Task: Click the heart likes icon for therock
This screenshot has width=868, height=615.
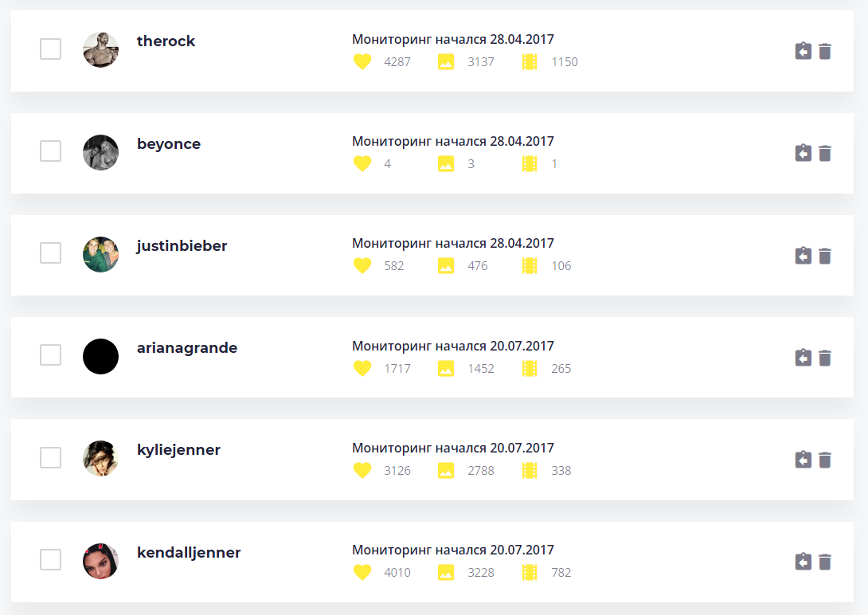Action: click(362, 61)
